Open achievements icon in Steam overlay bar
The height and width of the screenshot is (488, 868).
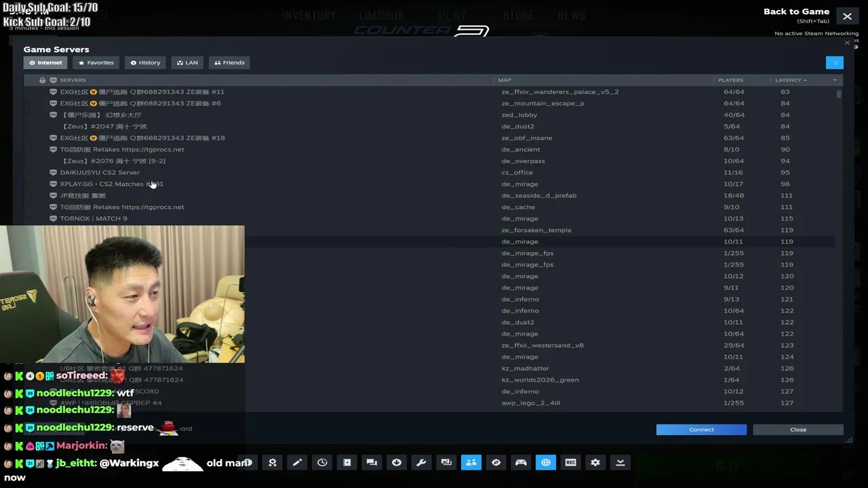pyautogui.click(x=272, y=462)
